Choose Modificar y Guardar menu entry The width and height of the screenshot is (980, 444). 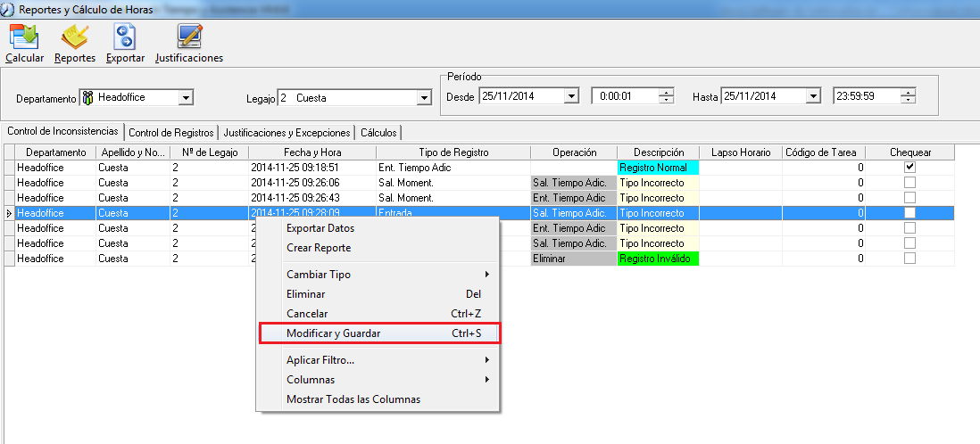point(378,333)
